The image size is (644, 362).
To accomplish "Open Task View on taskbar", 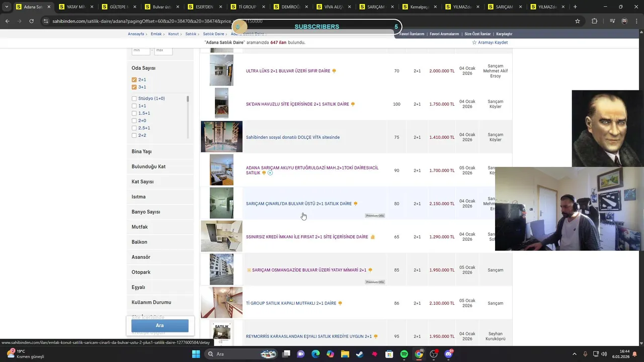I will pos(286,354).
